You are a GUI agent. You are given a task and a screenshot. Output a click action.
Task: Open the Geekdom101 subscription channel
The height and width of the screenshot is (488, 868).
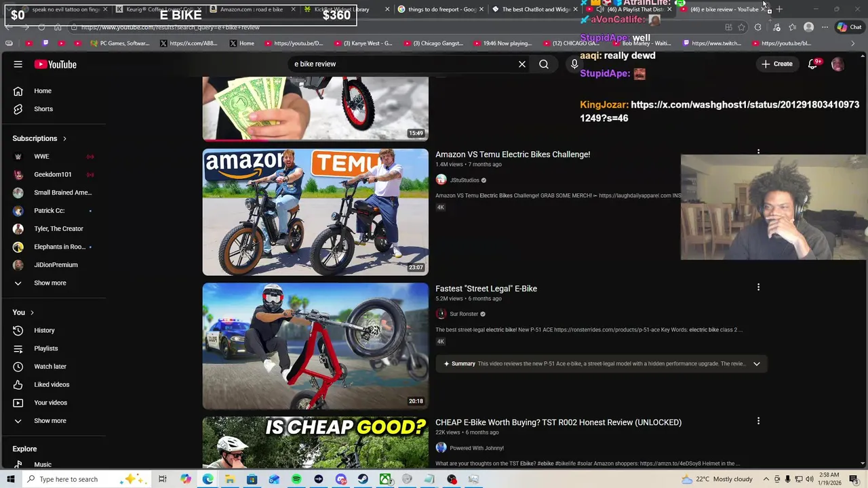click(53, 175)
